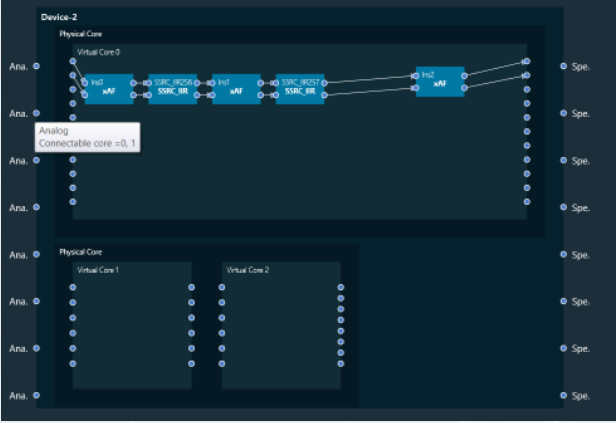Screen dimensions: 616x423
Task: Click Ins0 block's lower output port
Action: [133, 95]
